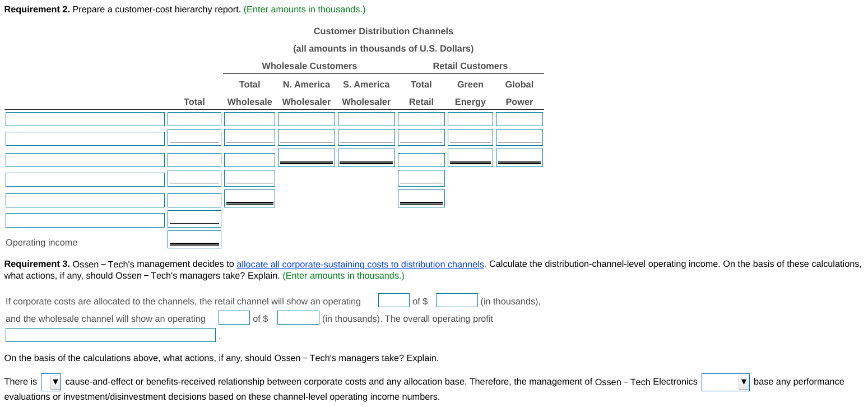Select first row's N. America Wholesaler field
Image resolution: width=868 pixels, height=407 pixels.
(x=307, y=119)
